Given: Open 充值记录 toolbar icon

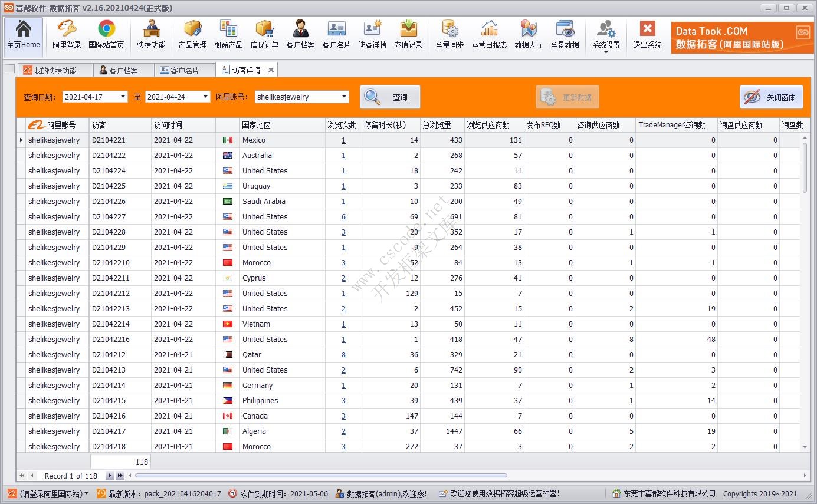Looking at the screenshot, I should 409,35.
